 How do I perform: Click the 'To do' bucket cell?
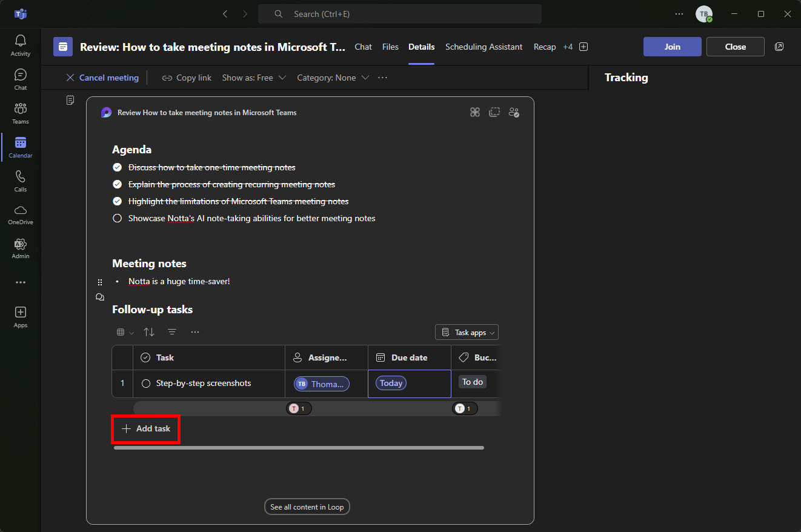[473, 382]
